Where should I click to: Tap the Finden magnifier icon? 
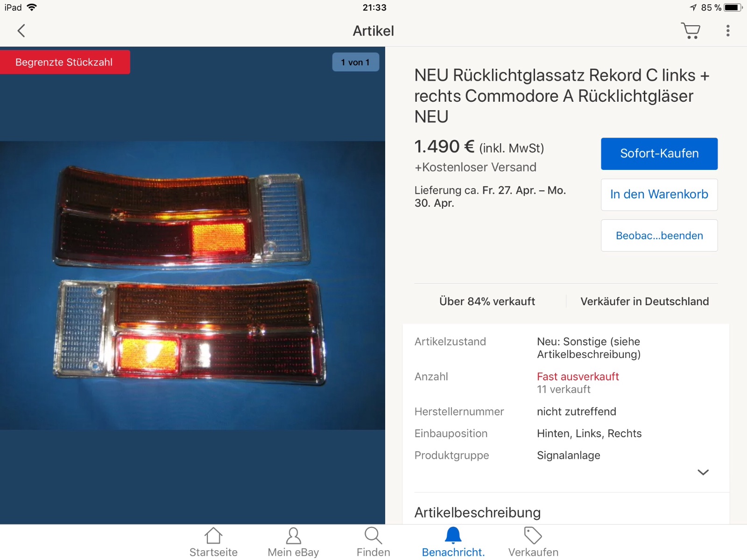point(373,536)
